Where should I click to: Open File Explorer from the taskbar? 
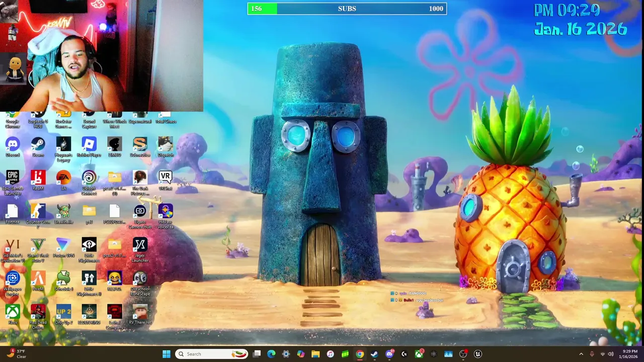click(315, 354)
